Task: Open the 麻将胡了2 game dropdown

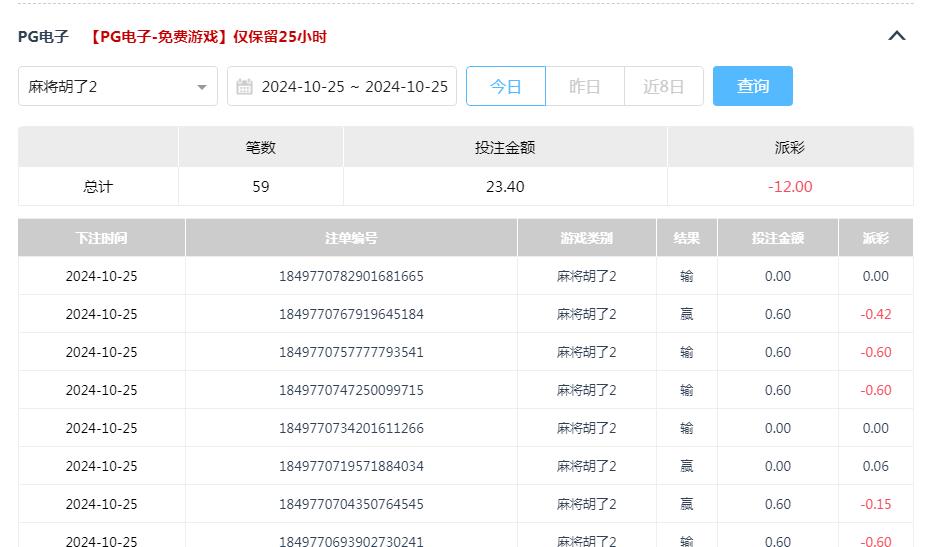Action: [118, 86]
